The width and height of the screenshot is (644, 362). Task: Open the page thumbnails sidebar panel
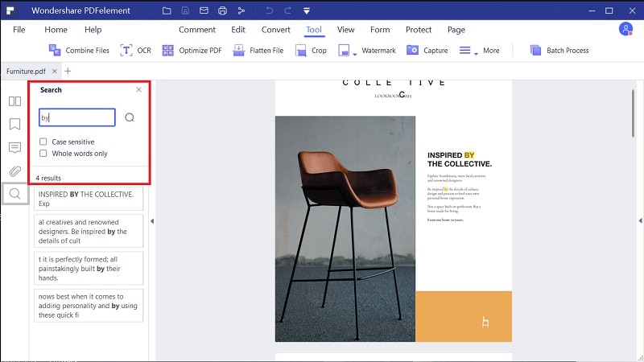click(14, 101)
